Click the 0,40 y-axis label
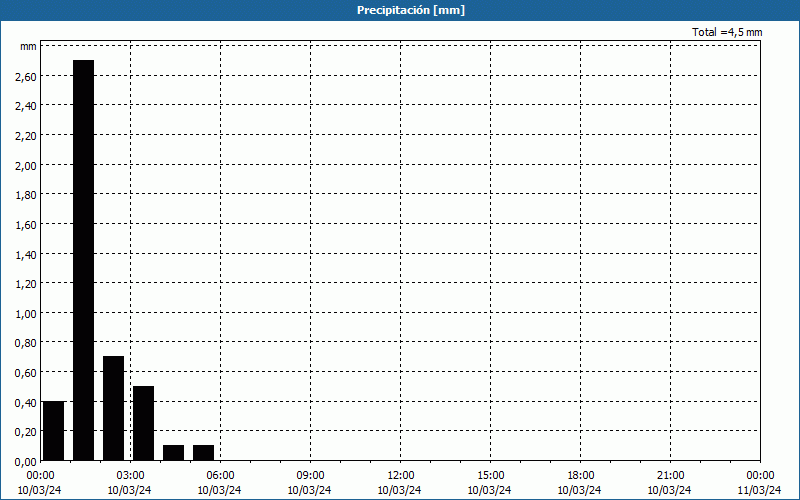This screenshot has height=500, width=800. 26,402
